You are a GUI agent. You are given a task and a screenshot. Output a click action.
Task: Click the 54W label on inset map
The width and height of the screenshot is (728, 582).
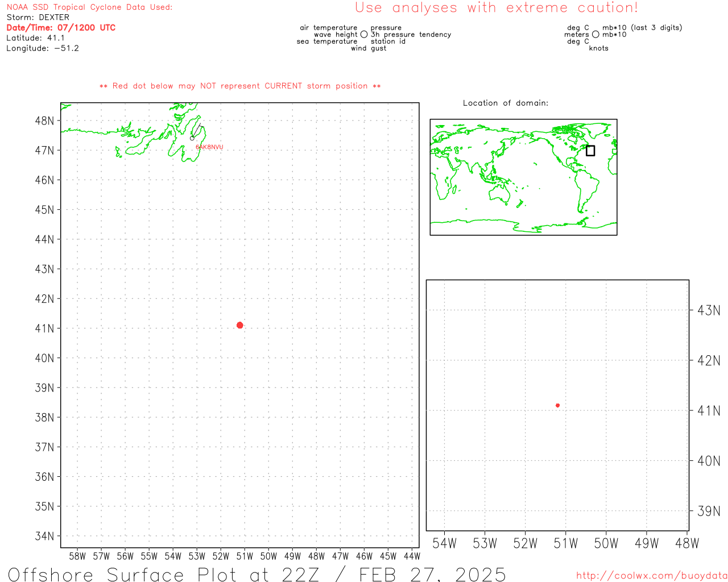click(445, 543)
